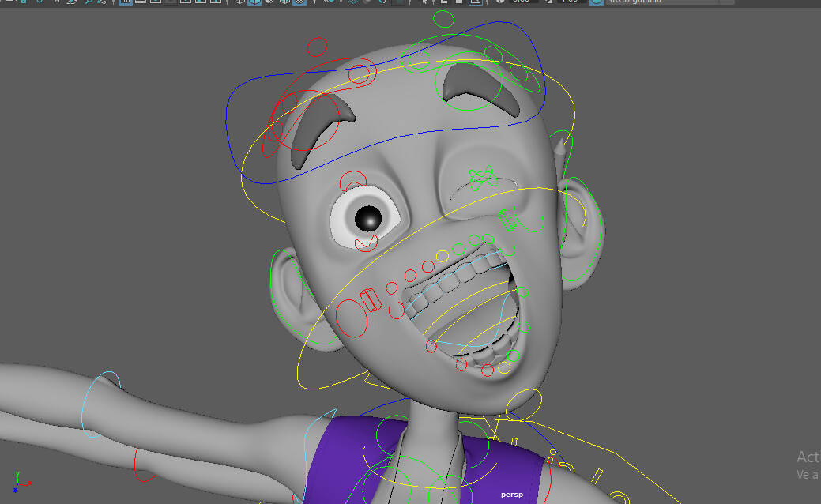Screen dimensions: 821x504
Task: Adjust the gamma value showing 1.00
Action: [x=573, y=3]
